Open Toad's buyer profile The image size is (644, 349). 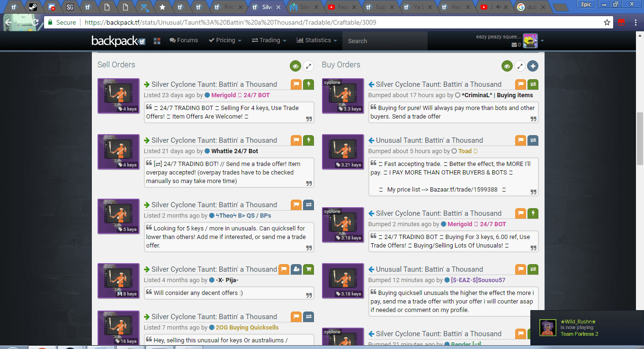468,151
